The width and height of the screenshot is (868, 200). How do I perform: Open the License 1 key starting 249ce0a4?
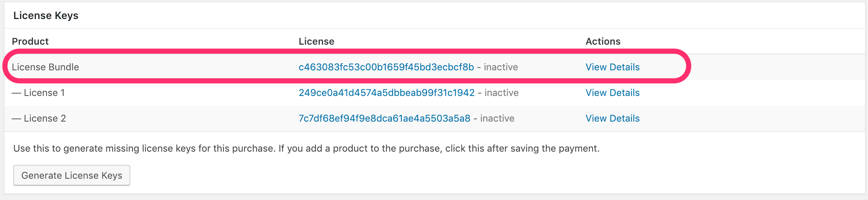(386, 93)
